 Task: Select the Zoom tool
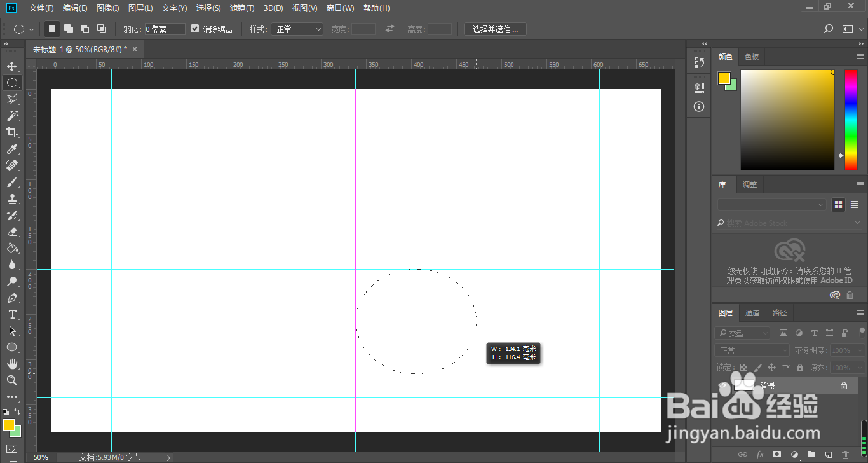(x=11, y=380)
